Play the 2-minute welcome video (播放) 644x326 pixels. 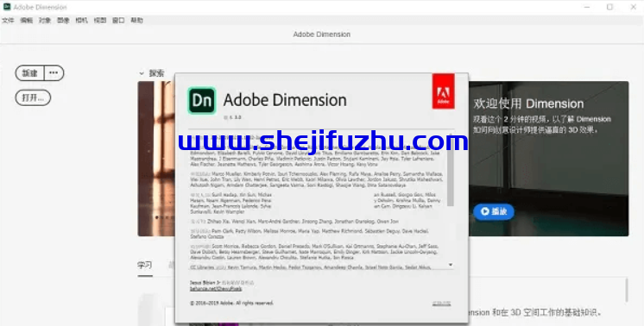(x=494, y=211)
